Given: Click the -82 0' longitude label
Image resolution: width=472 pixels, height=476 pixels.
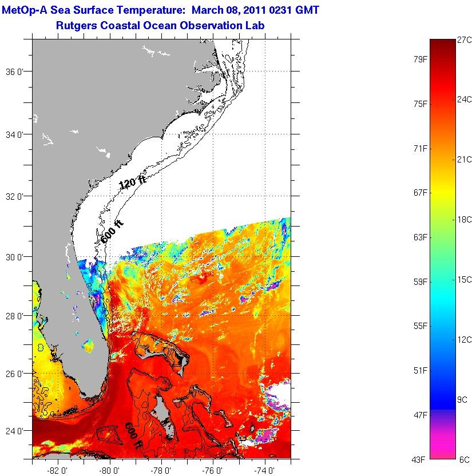Looking at the screenshot, I should pos(58,471).
